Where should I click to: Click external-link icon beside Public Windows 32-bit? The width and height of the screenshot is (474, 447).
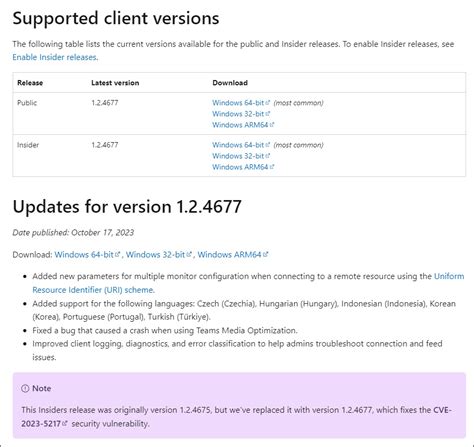click(268, 114)
